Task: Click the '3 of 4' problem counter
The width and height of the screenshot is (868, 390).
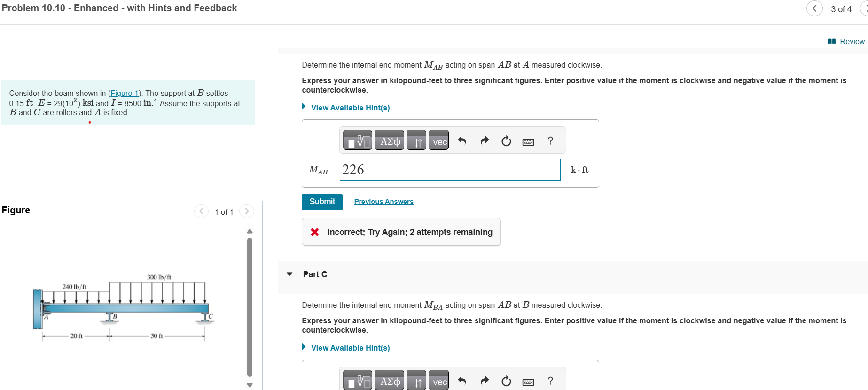Action: [x=841, y=9]
